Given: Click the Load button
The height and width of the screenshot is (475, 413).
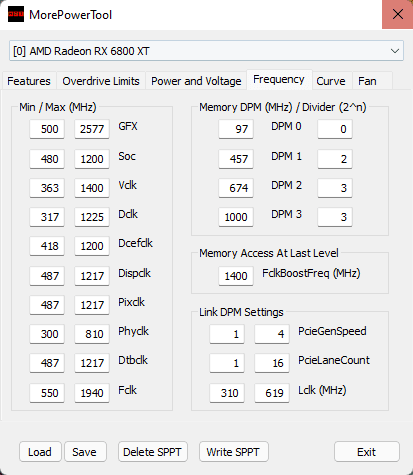Looking at the screenshot, I should (40, 452).
